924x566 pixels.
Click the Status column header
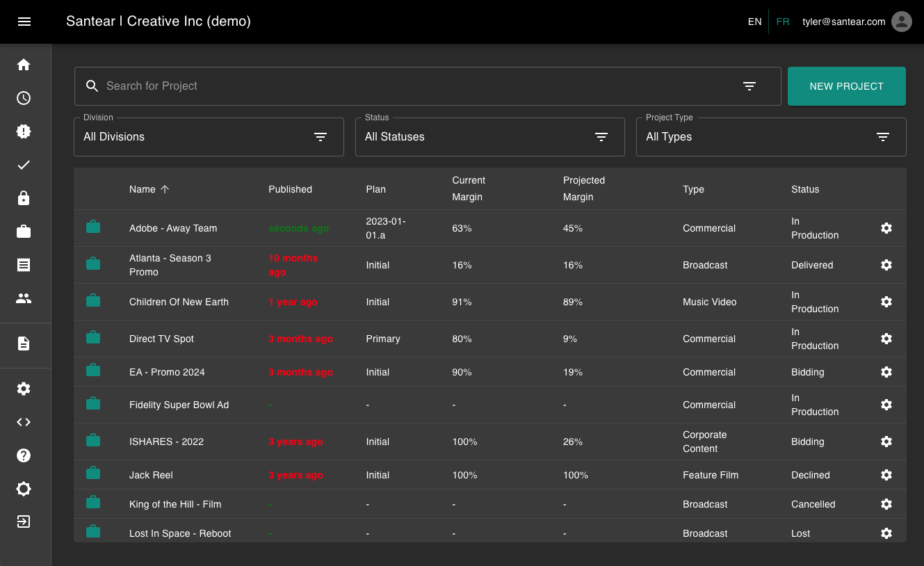pos(805,189)
